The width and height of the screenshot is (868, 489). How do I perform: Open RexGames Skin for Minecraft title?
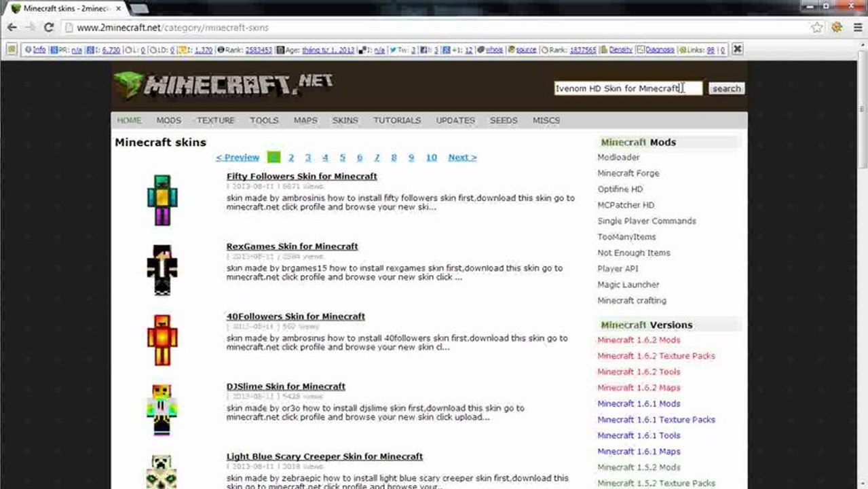293,247
